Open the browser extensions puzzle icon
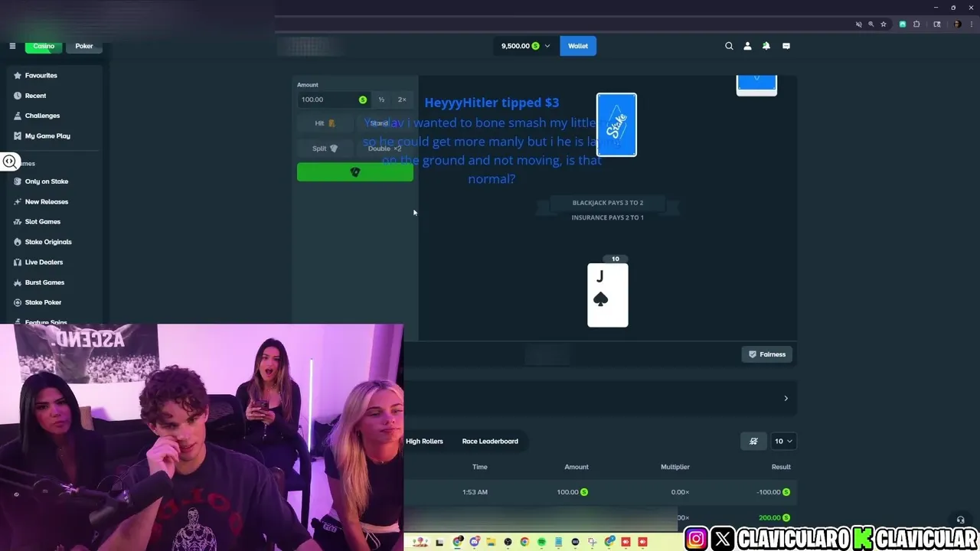The width and height of the screenshot is (980, 551). pos(916,24)
